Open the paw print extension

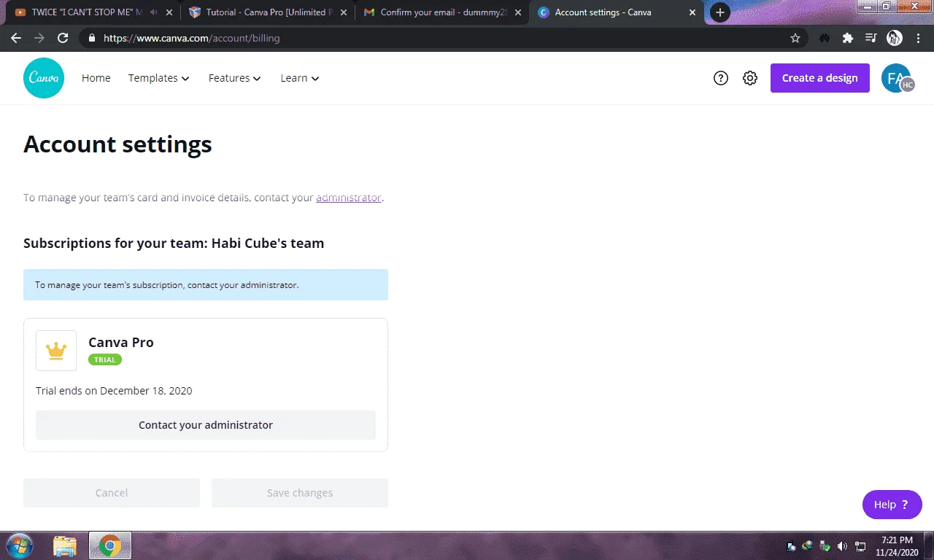(x=825, y=38)
